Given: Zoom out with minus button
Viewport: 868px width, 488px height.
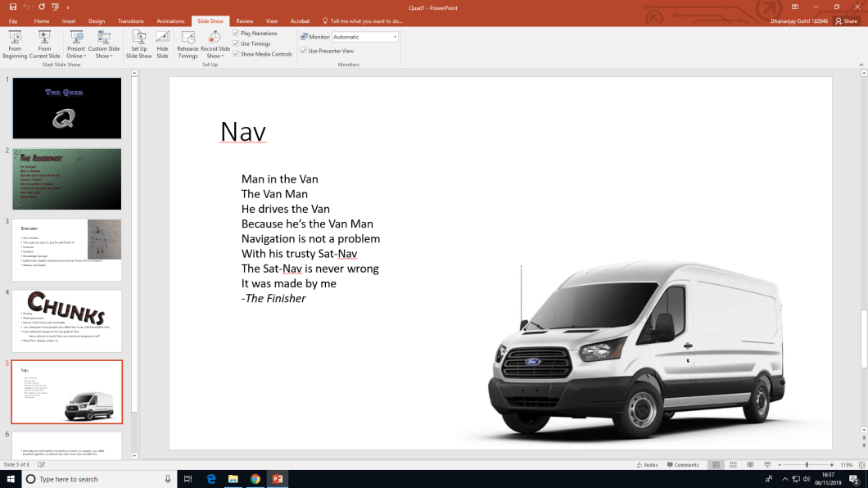Looking at the screenshot, I should (780, 465).
